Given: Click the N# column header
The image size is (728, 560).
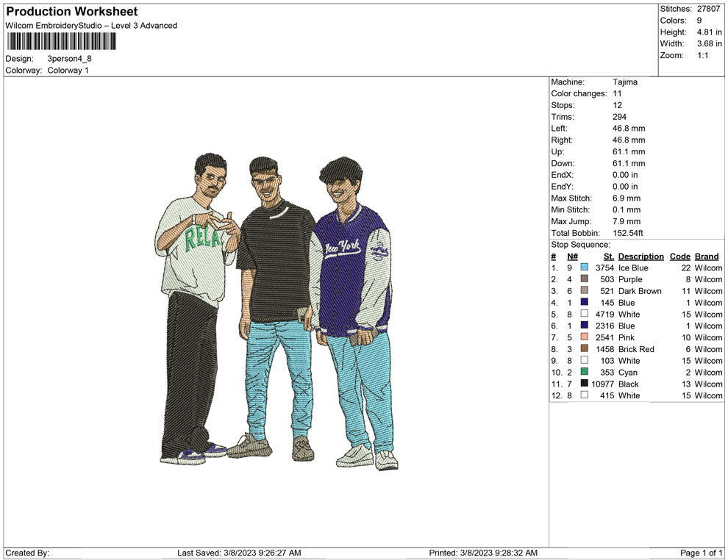Looking at the screenshot, I should (572, 256).
